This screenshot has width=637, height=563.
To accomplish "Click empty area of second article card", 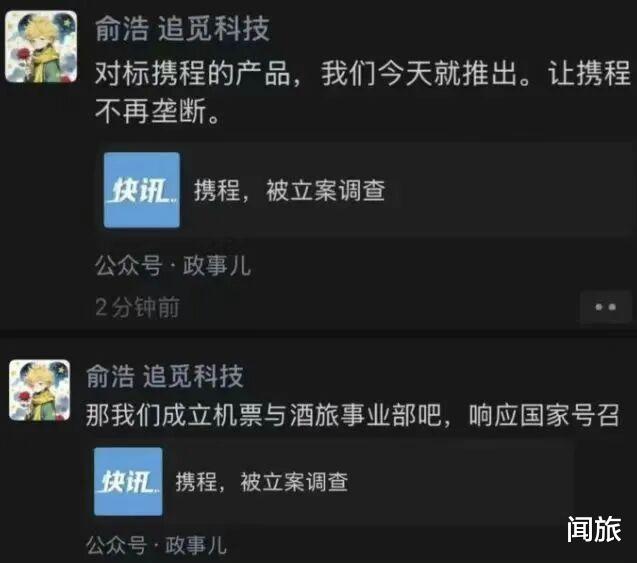I will (x=461, y=482).
